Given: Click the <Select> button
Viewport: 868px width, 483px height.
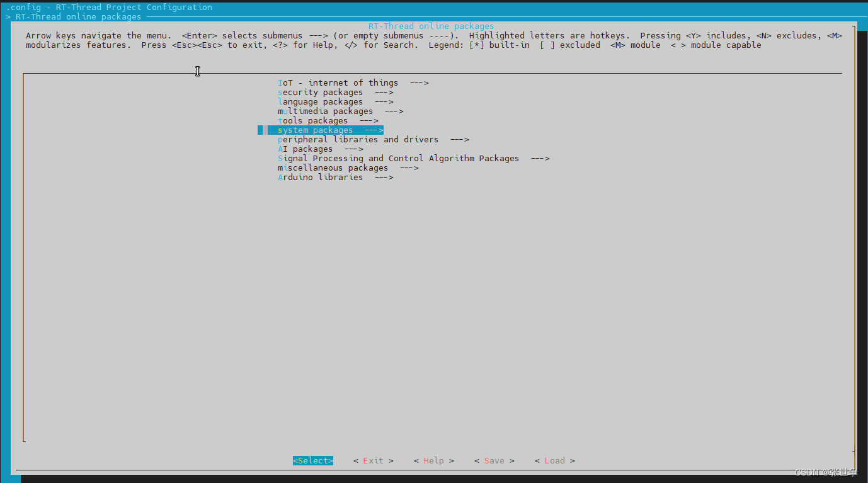Looking at the screenshot, I should point(313,460).
